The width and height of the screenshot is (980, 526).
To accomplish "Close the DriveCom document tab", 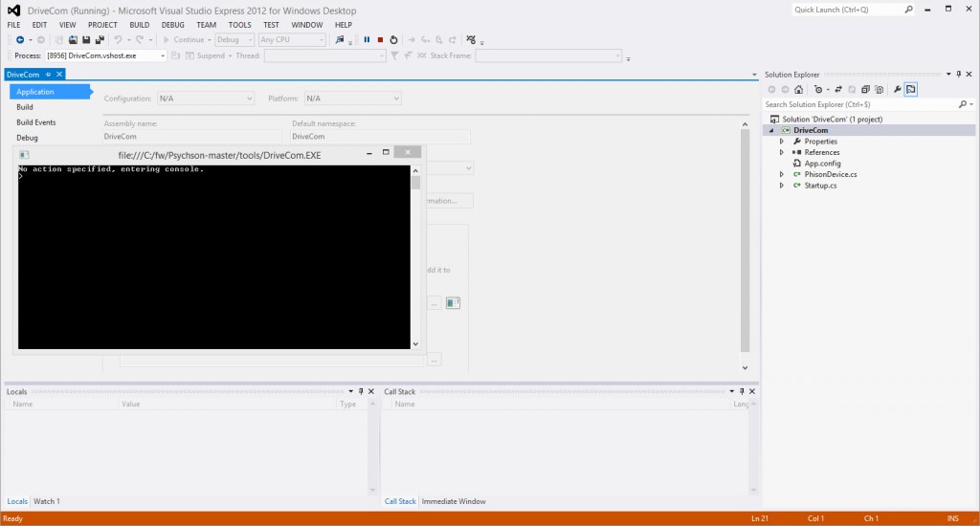I will click(x=59, y=75).
